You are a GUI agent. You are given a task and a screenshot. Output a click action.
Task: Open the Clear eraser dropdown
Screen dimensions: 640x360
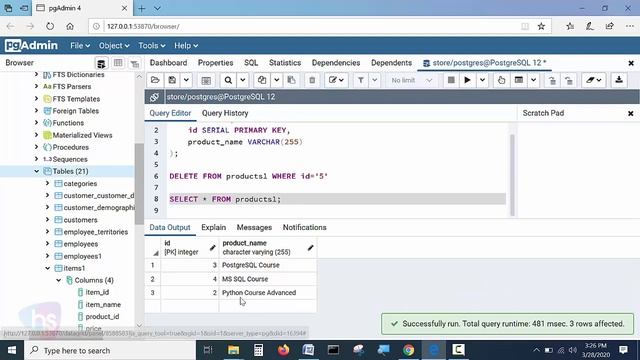tap(594, 80)
